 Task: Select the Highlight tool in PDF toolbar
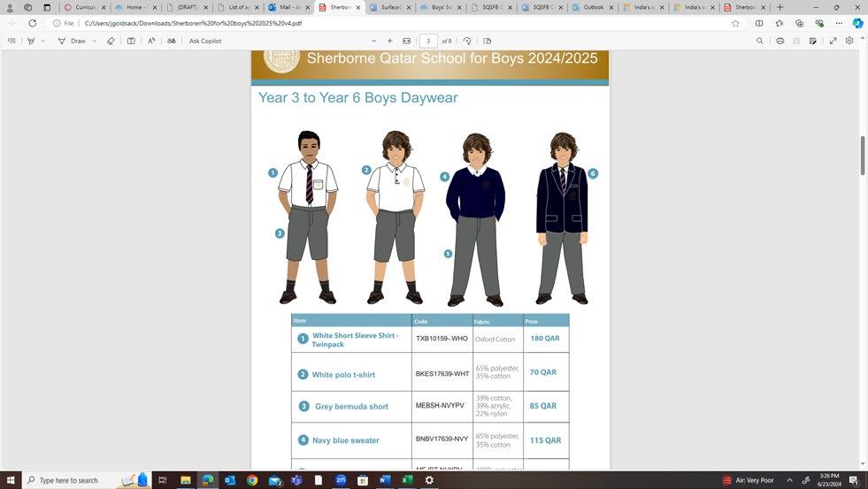pyautogui.click(x=31, y=41)
